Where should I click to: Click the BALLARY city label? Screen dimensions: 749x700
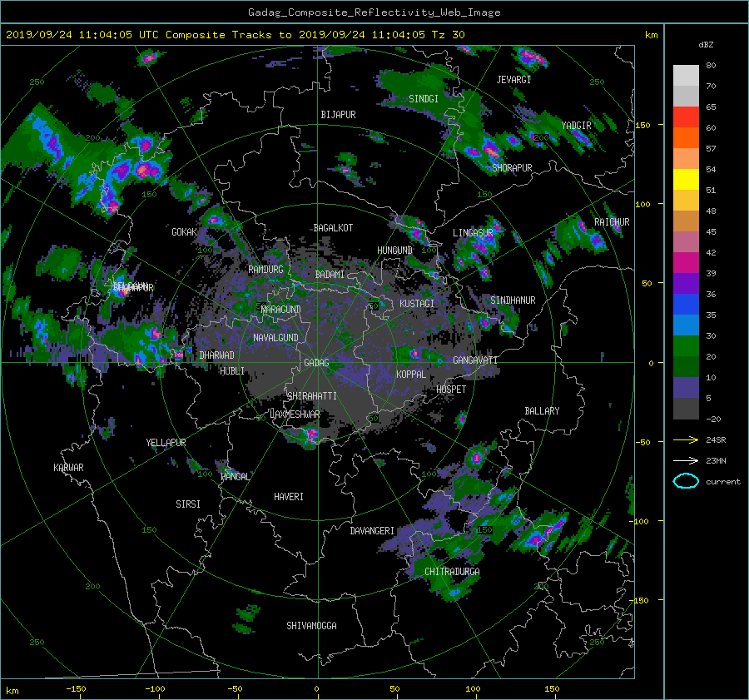point(542,411)
